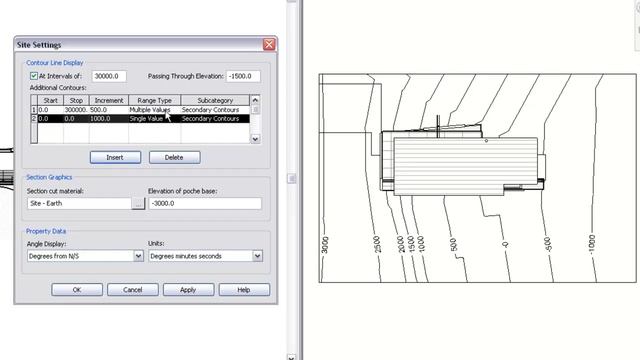Click the contours table scroll down arrow
This screenshot has width=640, height=360.
pyautogui.click(x=255, y=139)
